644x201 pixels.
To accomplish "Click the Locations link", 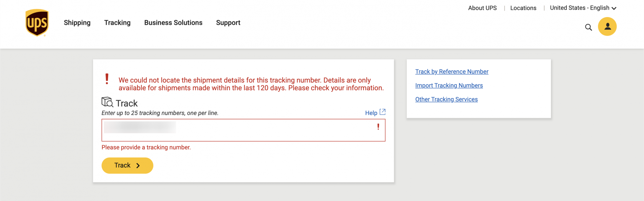I will click(523, 8).
